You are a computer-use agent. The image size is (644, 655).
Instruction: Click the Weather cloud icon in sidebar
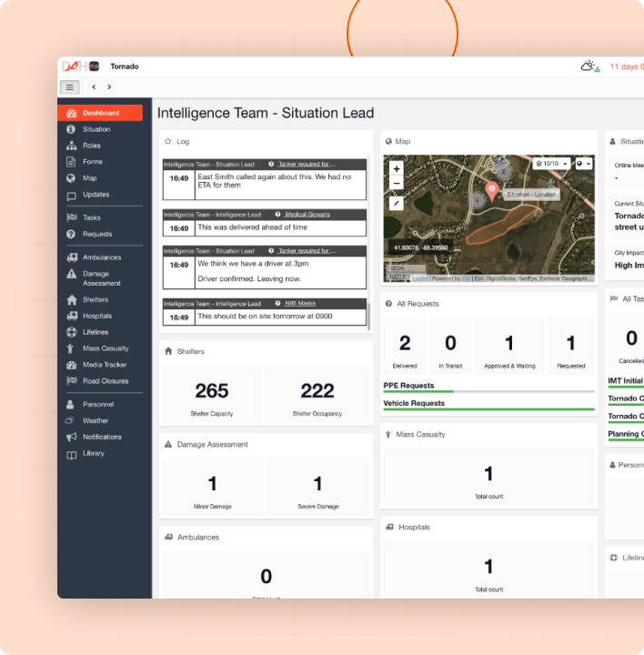[x=70, y=420]
